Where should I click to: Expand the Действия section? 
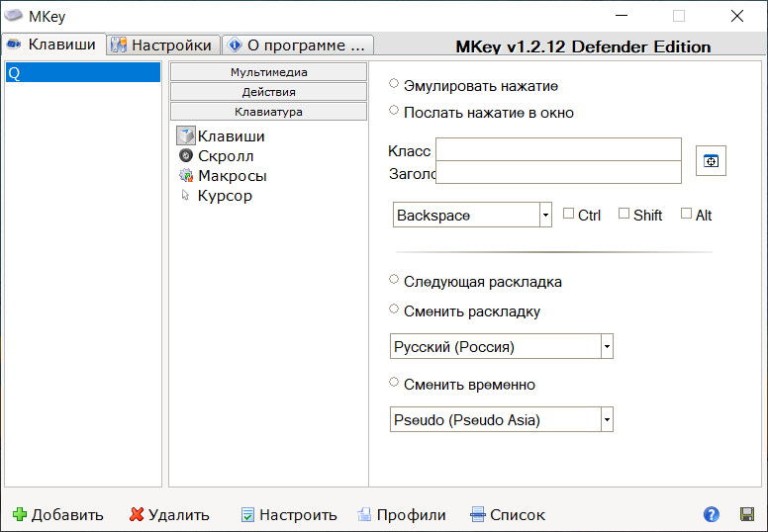tap(268, 92)
